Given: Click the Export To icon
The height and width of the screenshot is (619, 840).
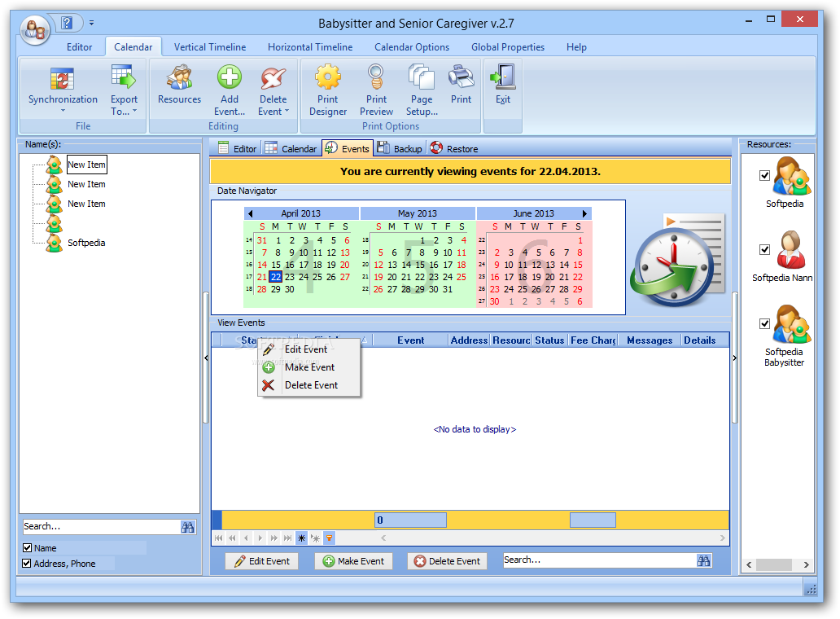Looking at the screenshot, I should click(124, 77).
